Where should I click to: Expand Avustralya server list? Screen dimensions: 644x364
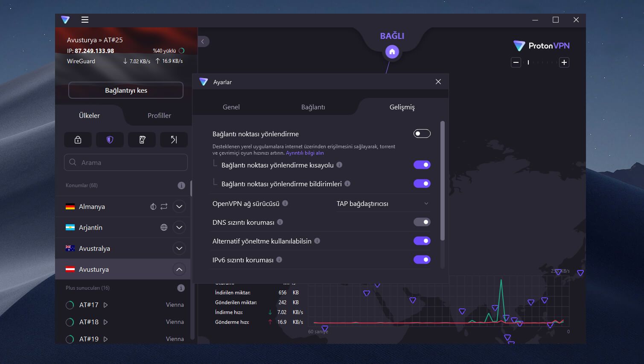point(179,248)
